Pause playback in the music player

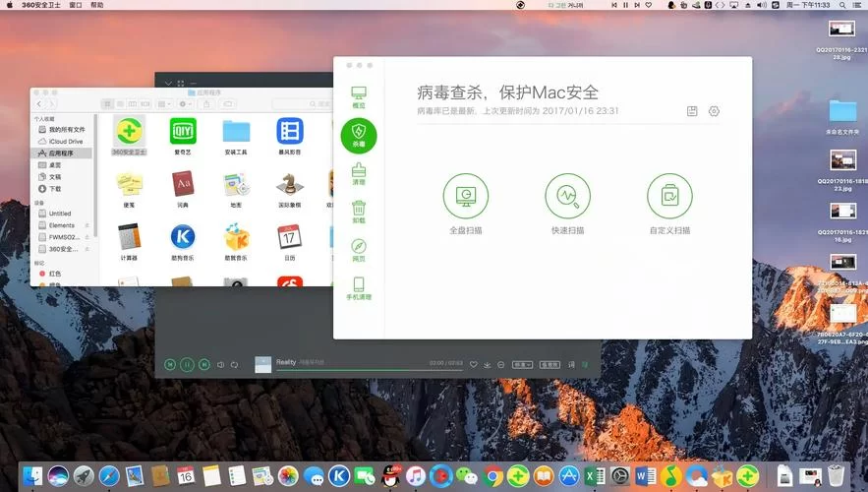point(187,364)
